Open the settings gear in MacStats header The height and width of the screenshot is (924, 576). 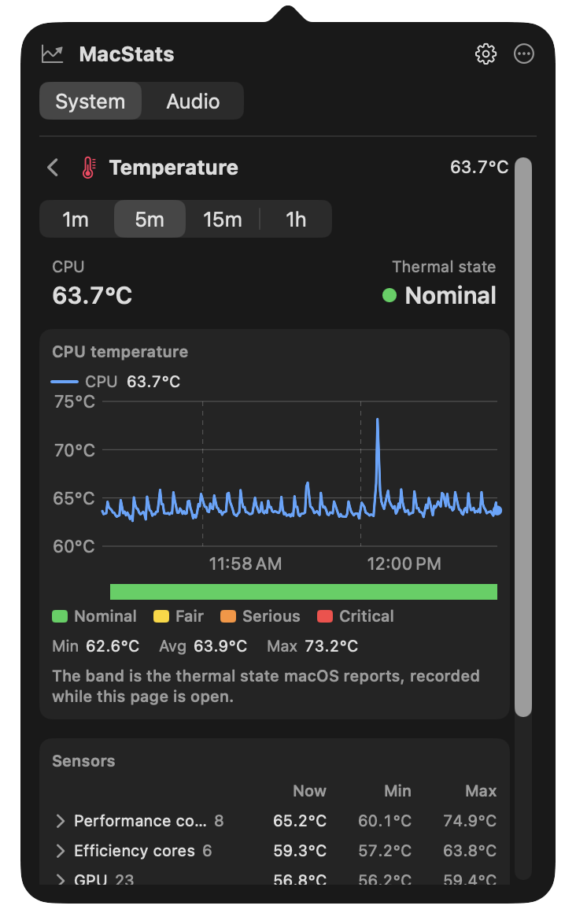coord(486,54)
